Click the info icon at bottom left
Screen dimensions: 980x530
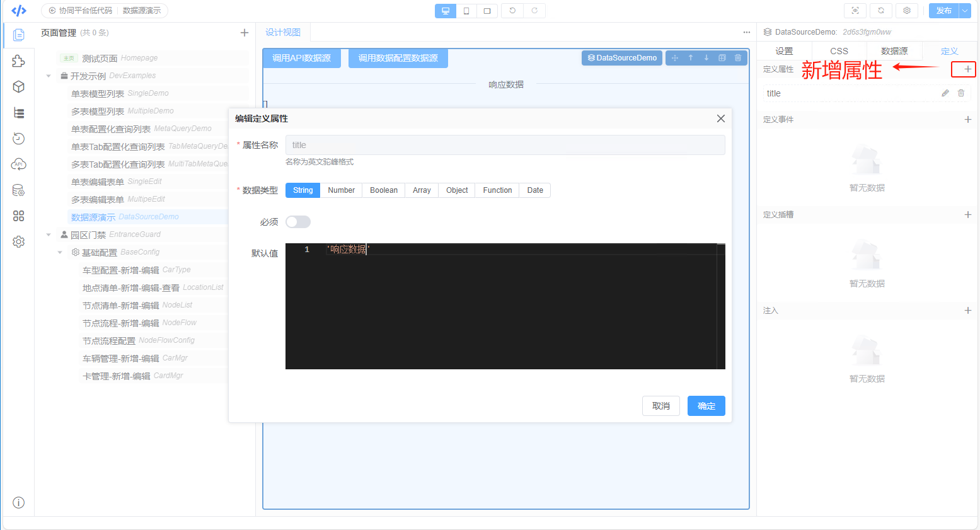click(19, 502)
